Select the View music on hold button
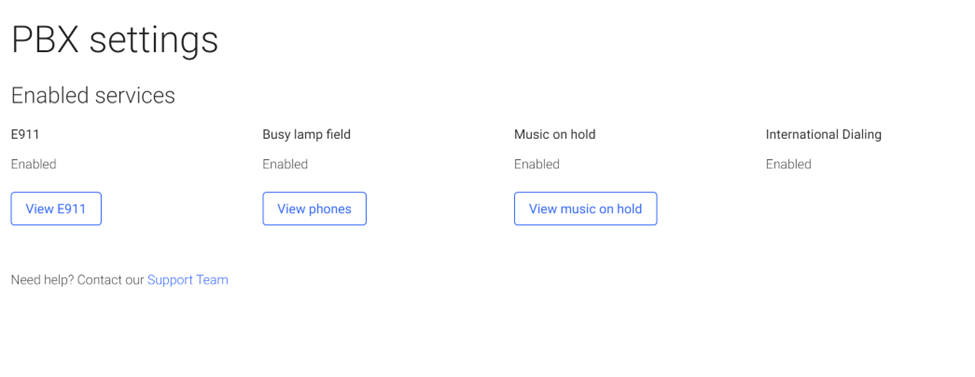 (x=585, y=208)
